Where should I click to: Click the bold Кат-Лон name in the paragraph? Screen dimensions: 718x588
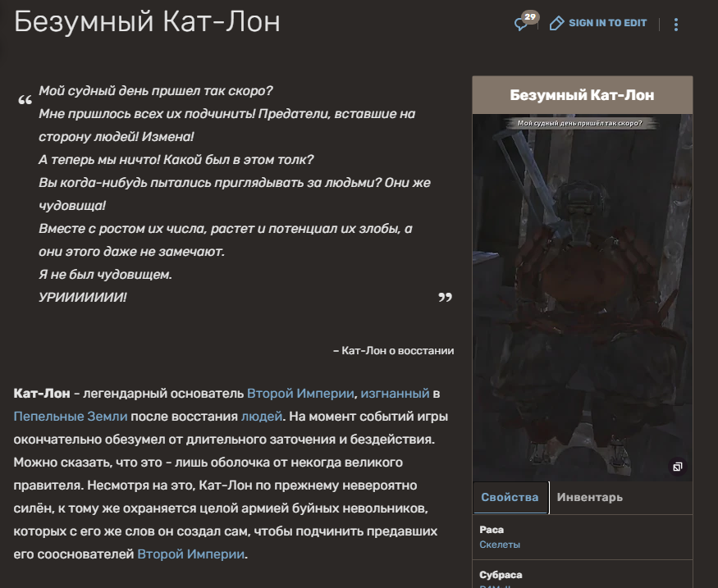click(42, 394)
